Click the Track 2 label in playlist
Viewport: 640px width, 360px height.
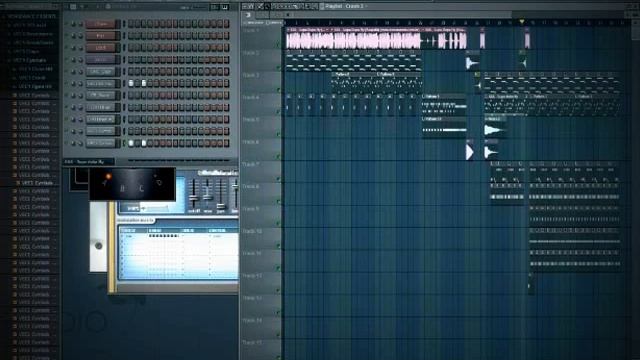tap(251, 53)
